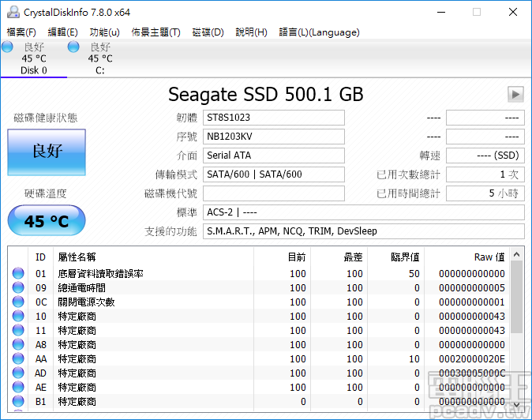Open the 說明(H) menu
Image resolution: width=532 pixels, height=420 pixels.
pos(252,32)
